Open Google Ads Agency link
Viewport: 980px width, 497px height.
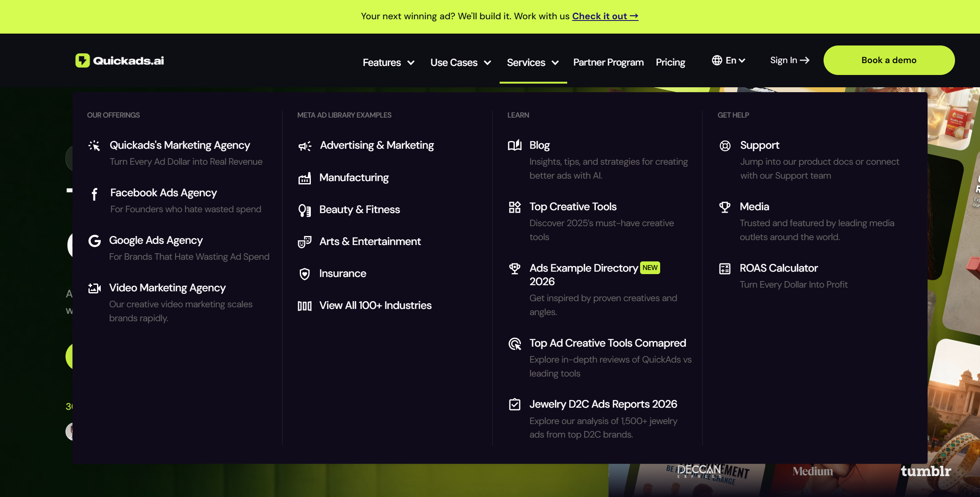tap(156, 240)
